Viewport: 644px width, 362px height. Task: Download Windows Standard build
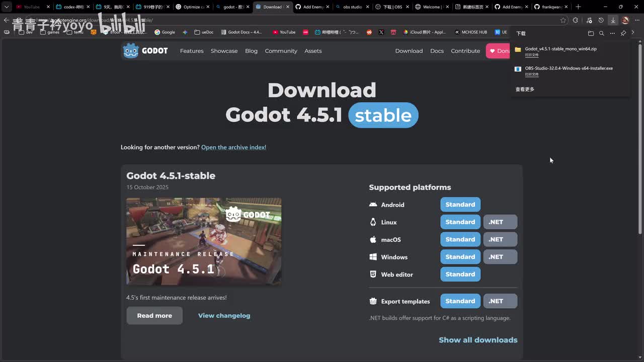tap(460, 257)
